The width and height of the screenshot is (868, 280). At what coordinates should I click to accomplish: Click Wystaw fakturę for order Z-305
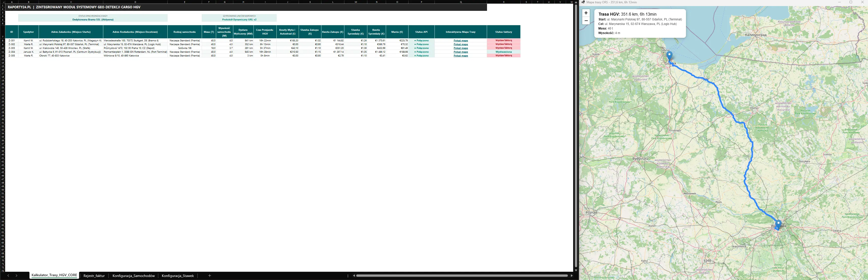click(x=503, y=55)
